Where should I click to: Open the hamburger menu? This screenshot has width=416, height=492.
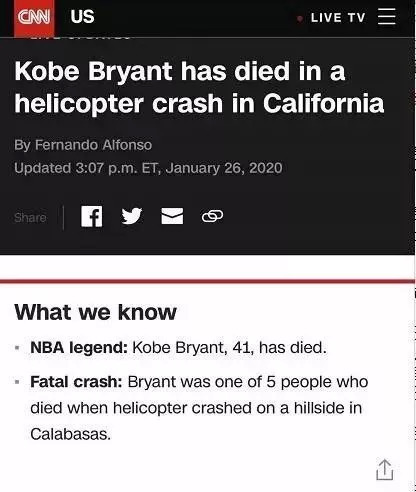coord(387,17)
